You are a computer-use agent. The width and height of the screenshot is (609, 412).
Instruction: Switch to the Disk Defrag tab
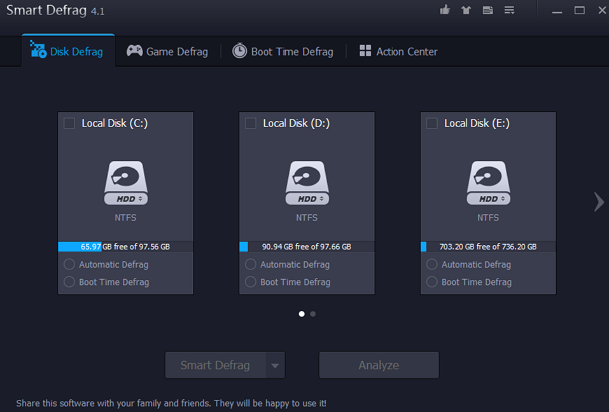[68, 51]
